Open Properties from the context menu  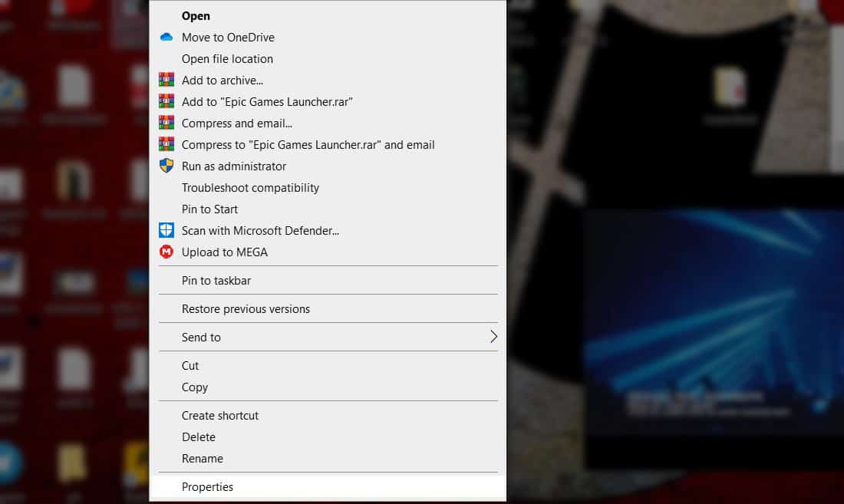point(328,487)
